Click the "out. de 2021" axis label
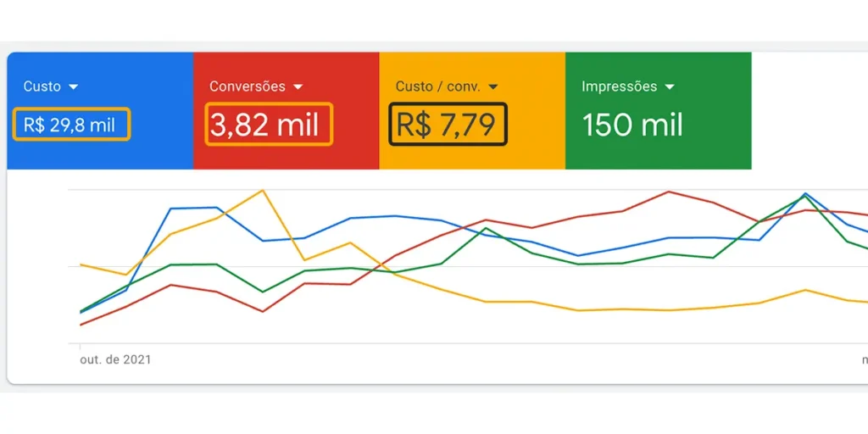868x434 pixels. pos(115,359)
